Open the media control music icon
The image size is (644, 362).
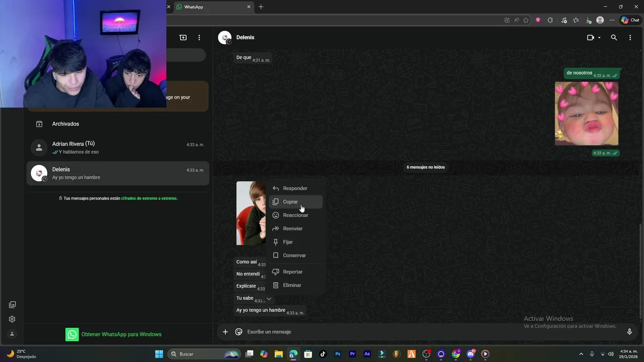pos(563,20)
